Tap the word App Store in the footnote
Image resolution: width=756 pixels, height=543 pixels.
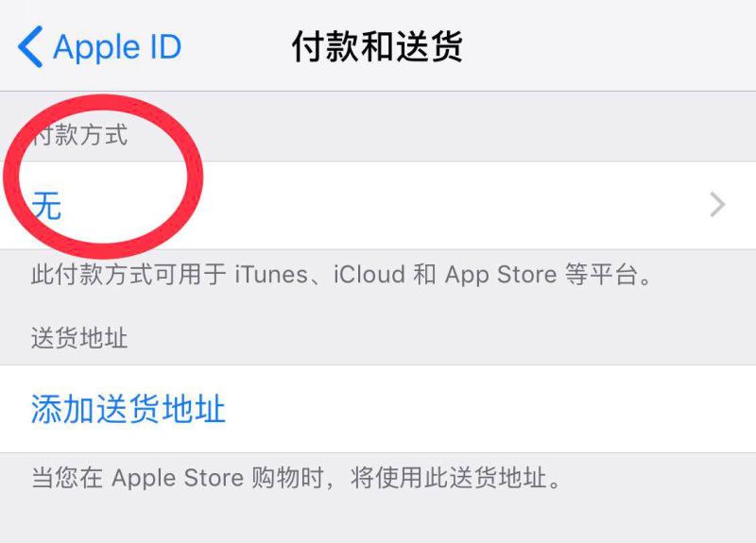coord(501,276)
